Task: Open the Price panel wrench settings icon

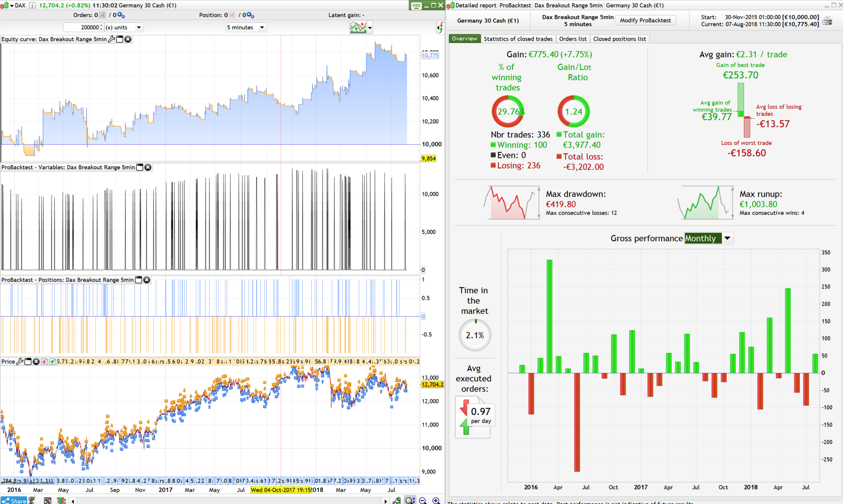Action: click(x=20, y=362)
